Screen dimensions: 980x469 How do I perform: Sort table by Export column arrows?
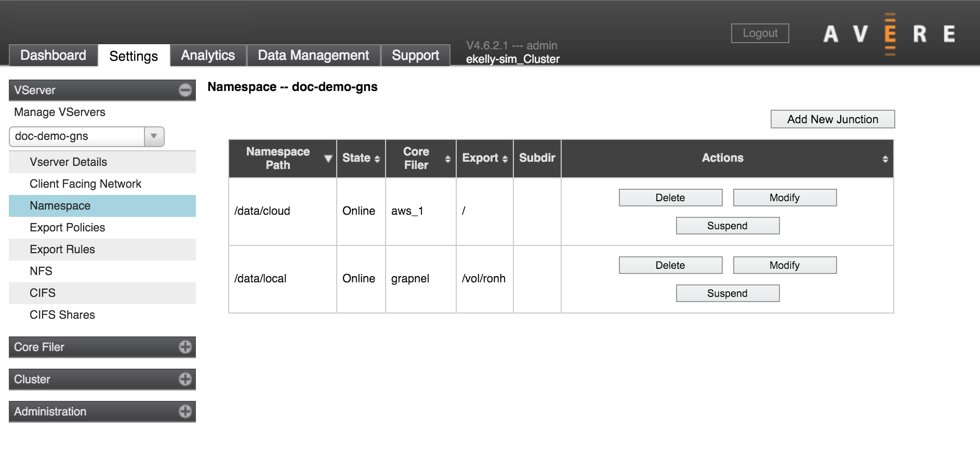(505, 159)
